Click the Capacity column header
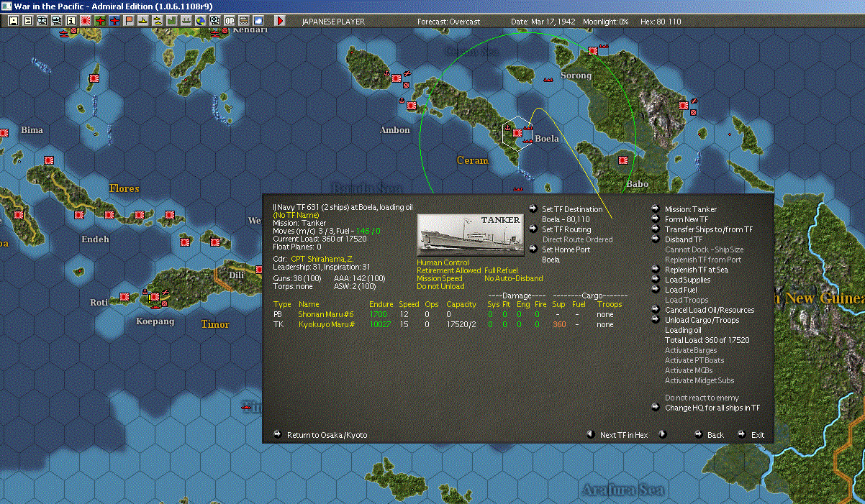865x504 pixels. [x=461, y=304]
